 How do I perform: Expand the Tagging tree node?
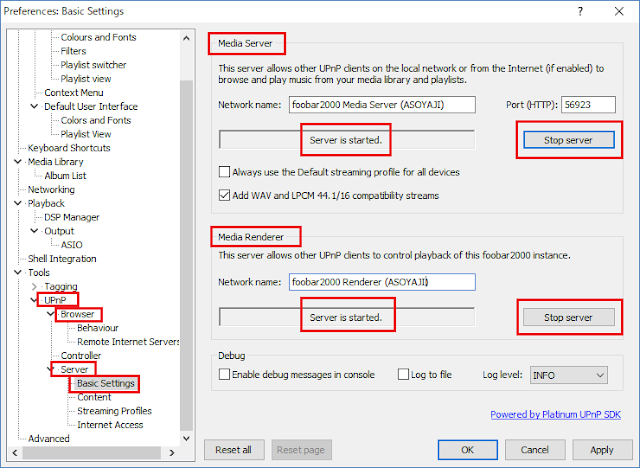coord(34,286)
